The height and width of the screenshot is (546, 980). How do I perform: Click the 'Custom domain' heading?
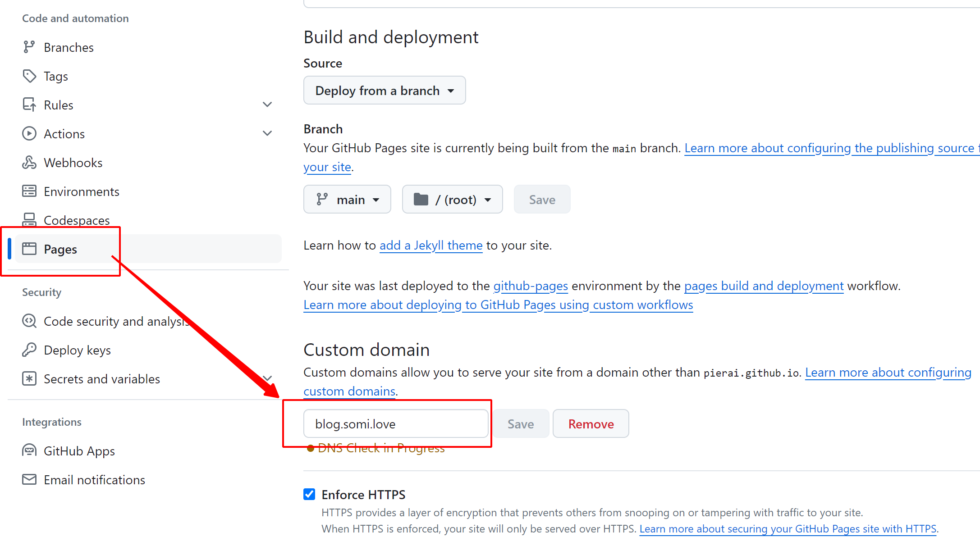[x=366, y=350]
